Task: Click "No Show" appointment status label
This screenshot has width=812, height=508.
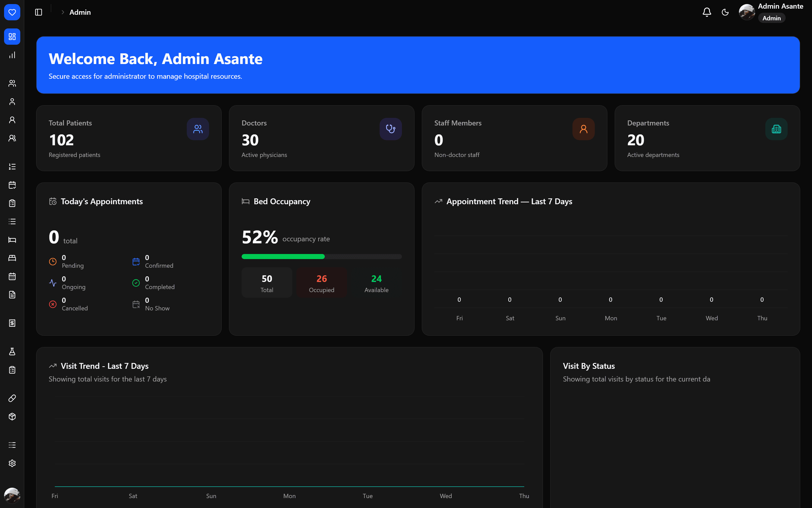Action: 157,308
